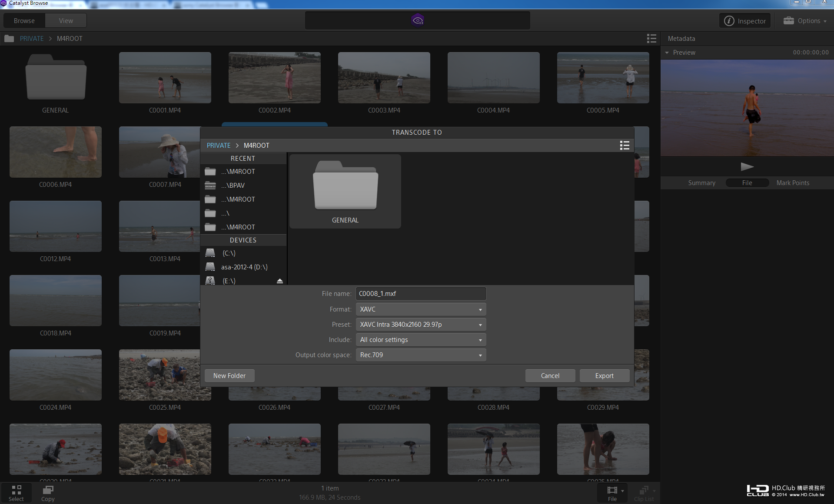Select the asa-2012-4 (D:\) drive

coord(243,267)
